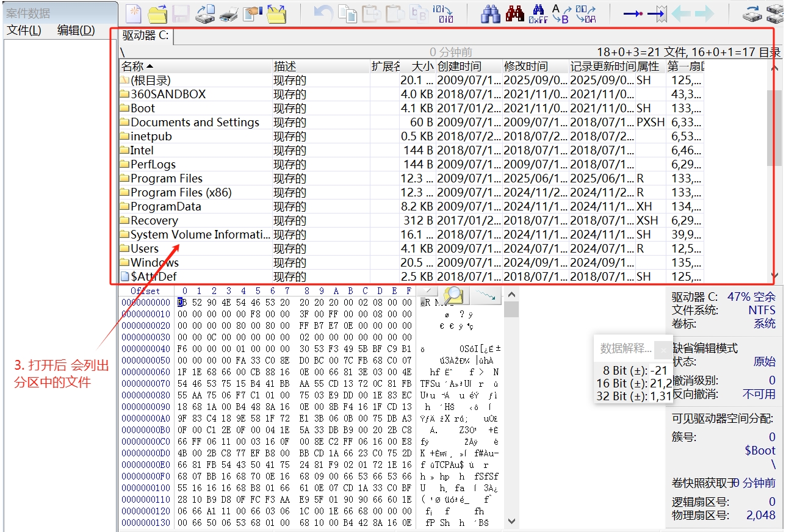Click the Go to offset arrow icon
The image size is (786, 532).
633,13
